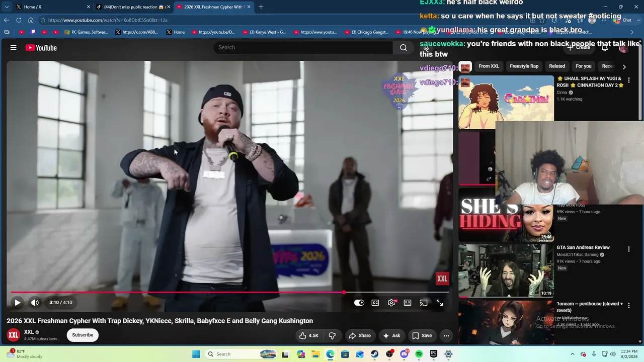Screen dimensions: 644x362
Task: Seek on the red video progress bar
Action: tap(230, 292)
